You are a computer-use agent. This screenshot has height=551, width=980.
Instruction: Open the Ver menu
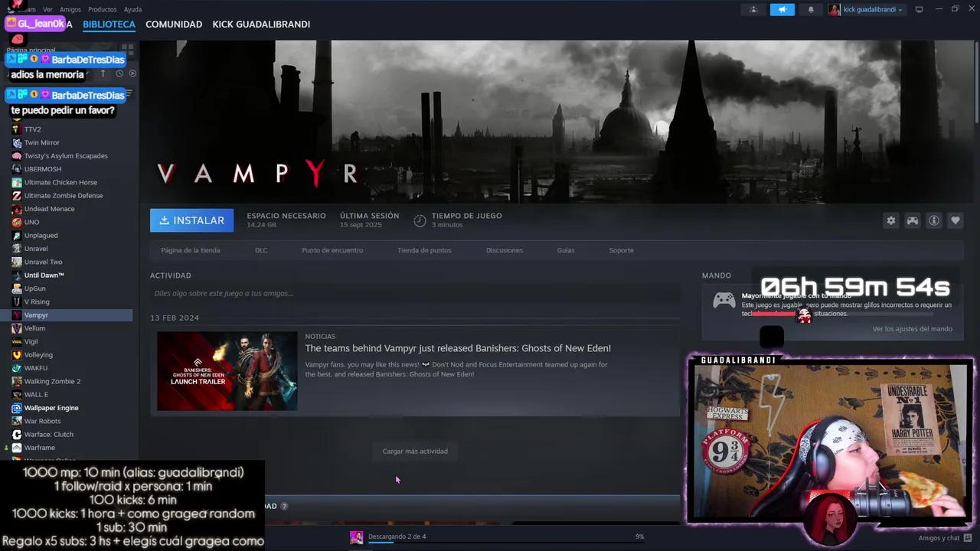pos(47,9)
